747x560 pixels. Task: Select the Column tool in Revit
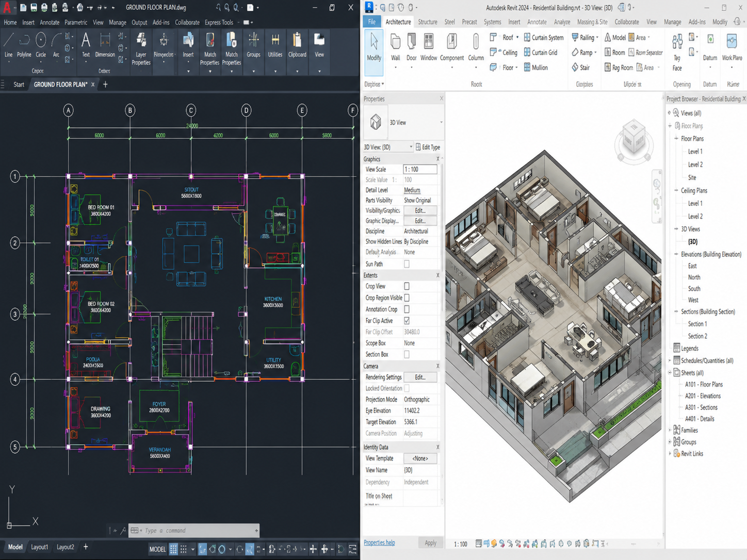point(476,47)
